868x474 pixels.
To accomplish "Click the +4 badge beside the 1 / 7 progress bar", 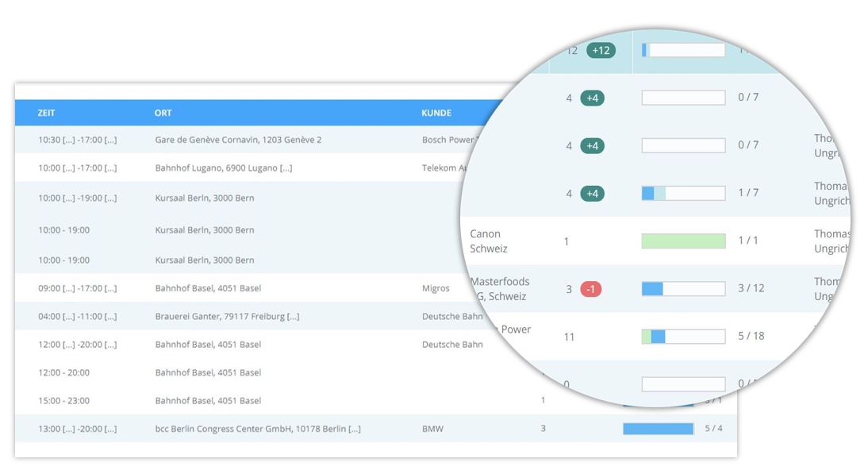I will [x=592, y=194].
